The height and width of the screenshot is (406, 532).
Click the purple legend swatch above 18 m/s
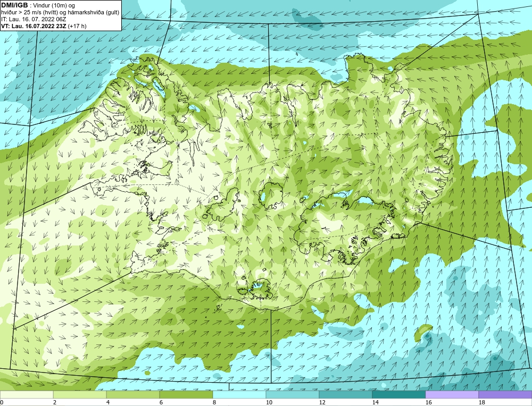tap(505, 395)
